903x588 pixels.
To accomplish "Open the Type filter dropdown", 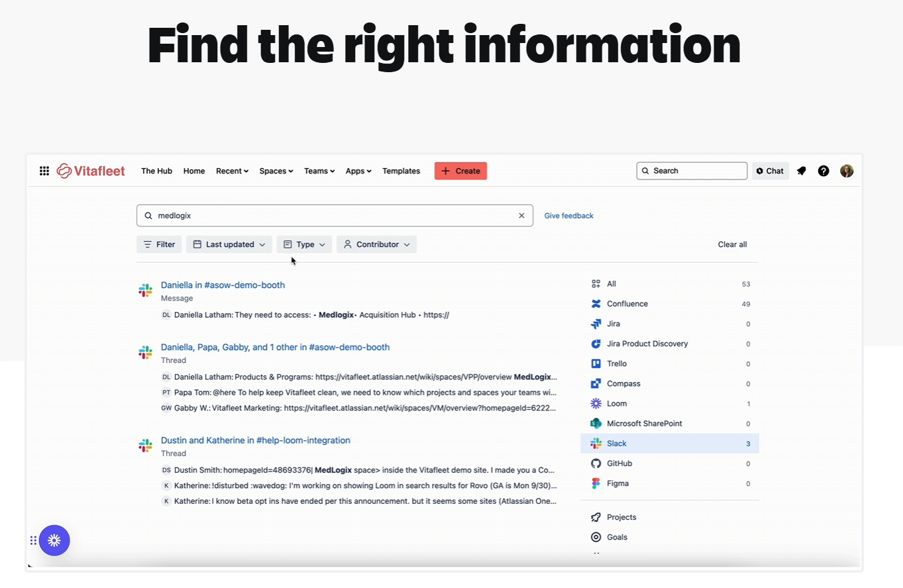I will point(304,244).
